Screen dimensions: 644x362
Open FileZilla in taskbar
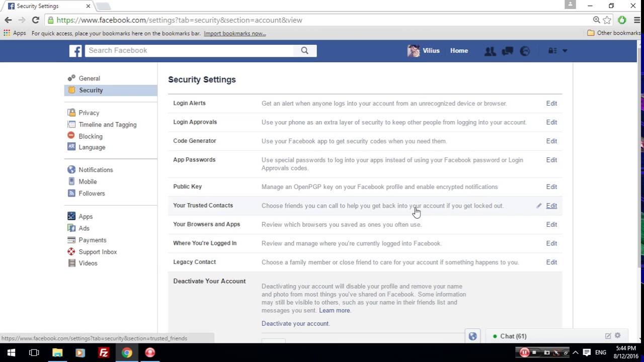coord(104,352)
